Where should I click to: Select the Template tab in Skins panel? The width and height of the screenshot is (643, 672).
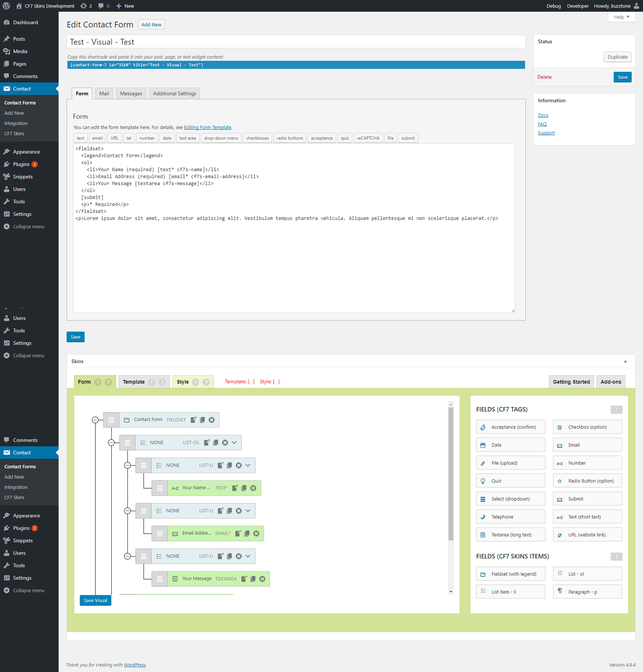(134, 382)
